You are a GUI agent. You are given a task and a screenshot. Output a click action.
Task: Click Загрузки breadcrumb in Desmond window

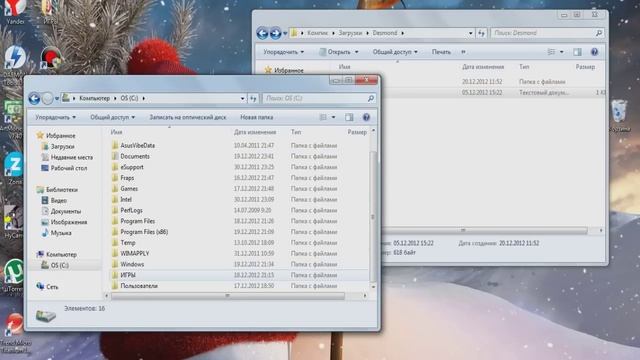(350, 33)
